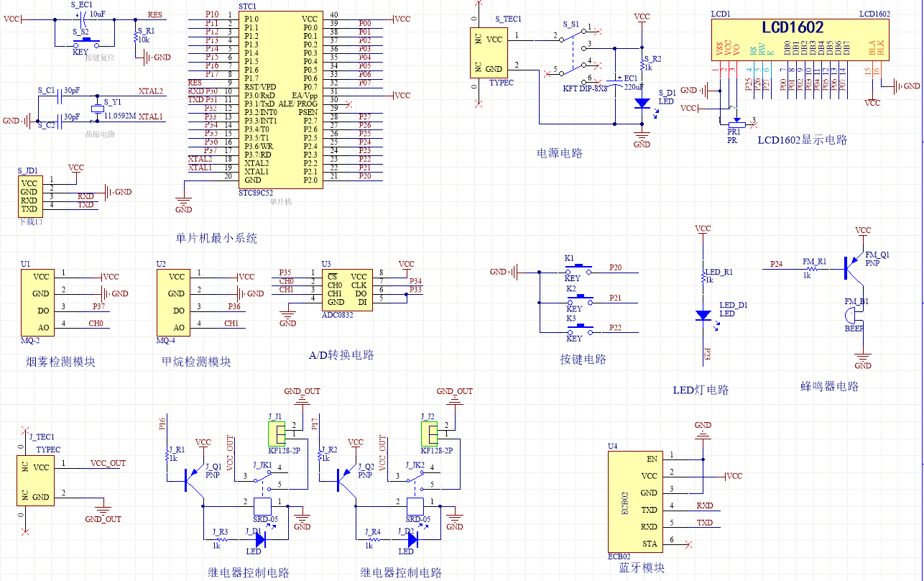The width and height of the screenshot is (924, 581).
Task: Click the 'LCD1602显示电路' caption
Action: (803, 140)
